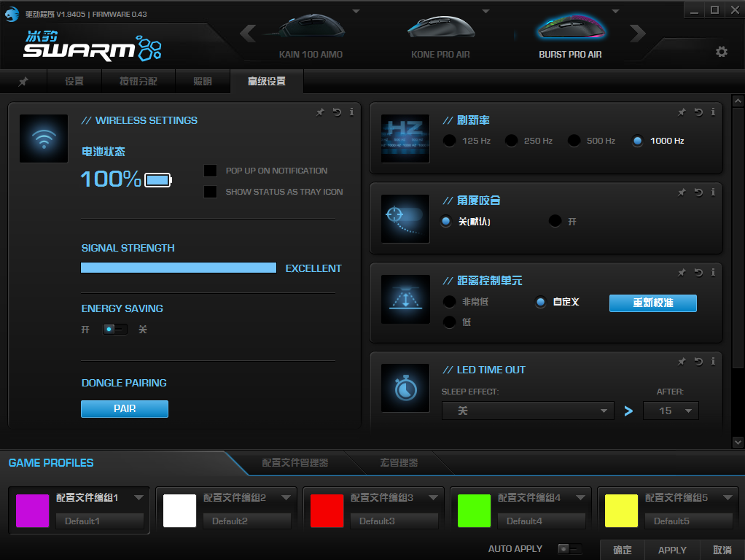
Task: Show info for 刷新率 panel
Action: click(713, 112)
